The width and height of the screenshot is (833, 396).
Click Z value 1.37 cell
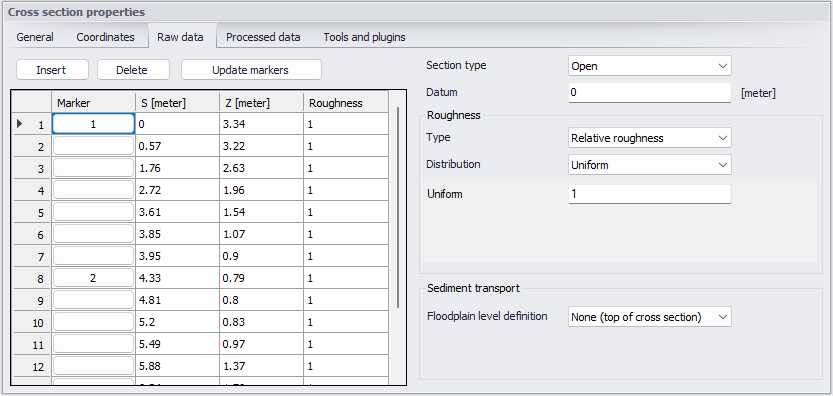(261, 366)
